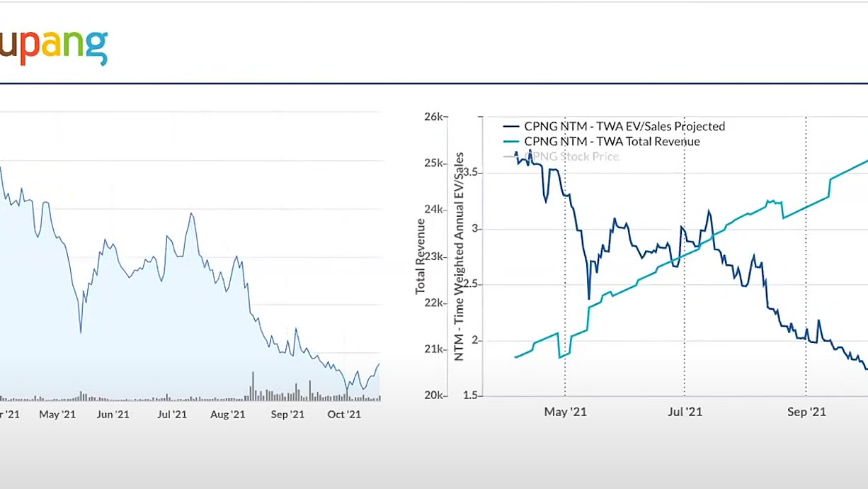This screenshot has height=489, width=868.
Task: Select the Oct '21 axis label
Action: point(344,415)
